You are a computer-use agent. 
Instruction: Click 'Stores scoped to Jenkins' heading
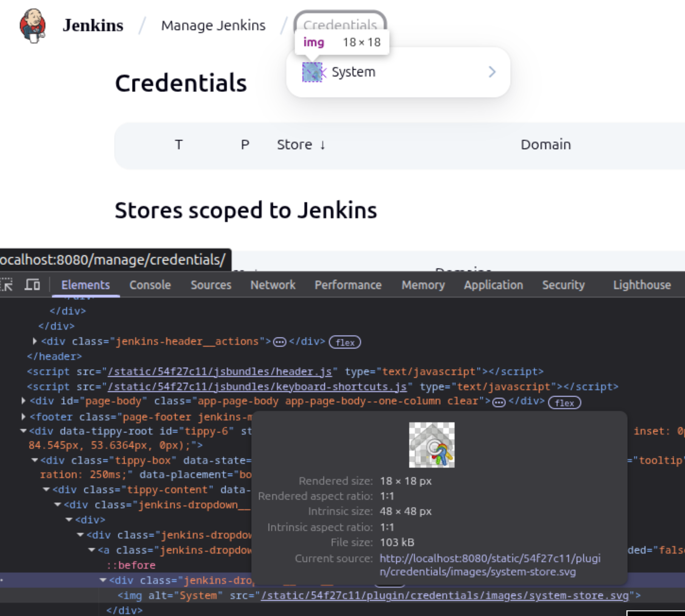pyautogui.click(x=246, y=210)
